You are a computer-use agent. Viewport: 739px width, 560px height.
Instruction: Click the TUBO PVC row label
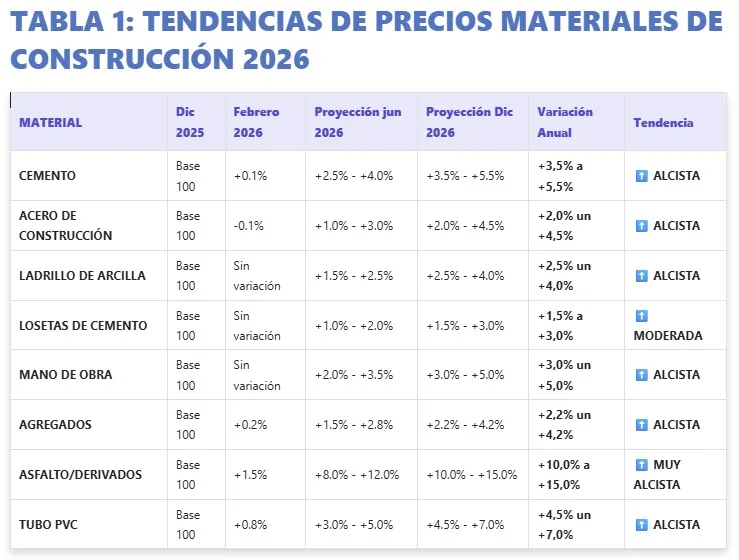tap(47, 525)
